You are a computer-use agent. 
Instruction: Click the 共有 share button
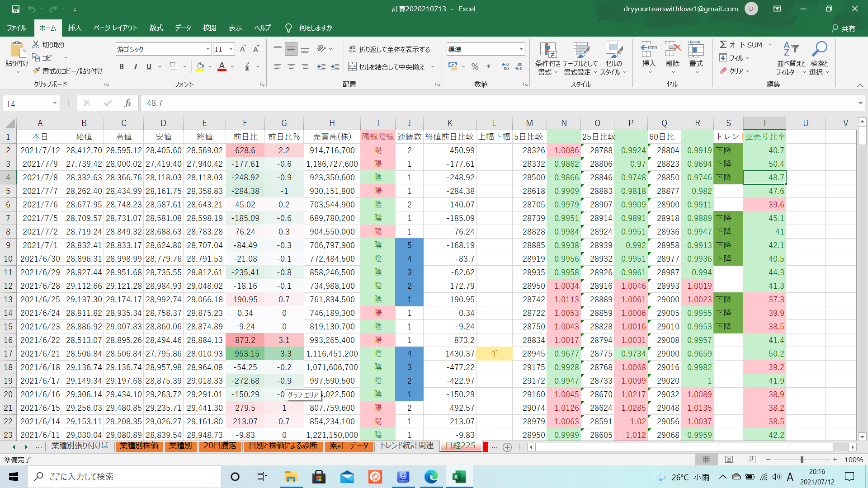[x=844, y=28]
